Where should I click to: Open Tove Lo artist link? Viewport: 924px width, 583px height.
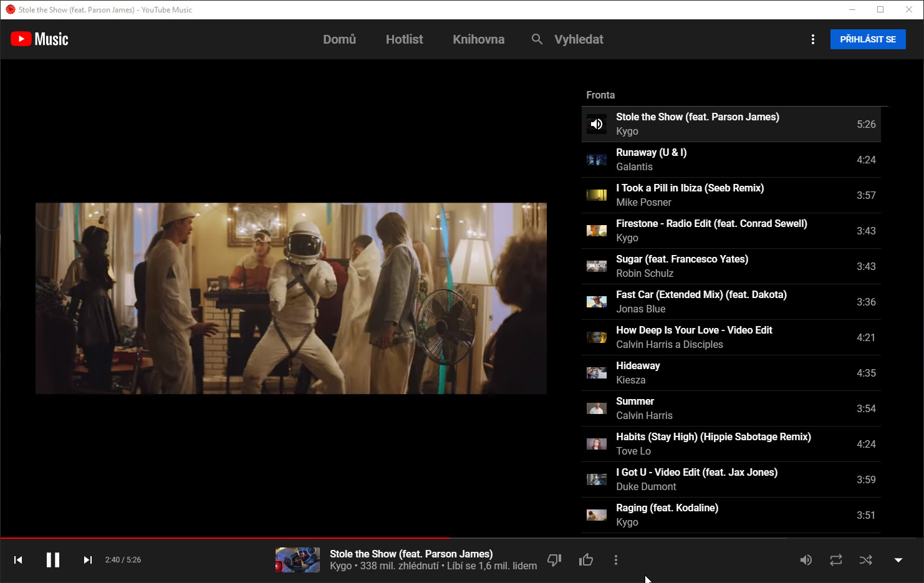point(633,451)
